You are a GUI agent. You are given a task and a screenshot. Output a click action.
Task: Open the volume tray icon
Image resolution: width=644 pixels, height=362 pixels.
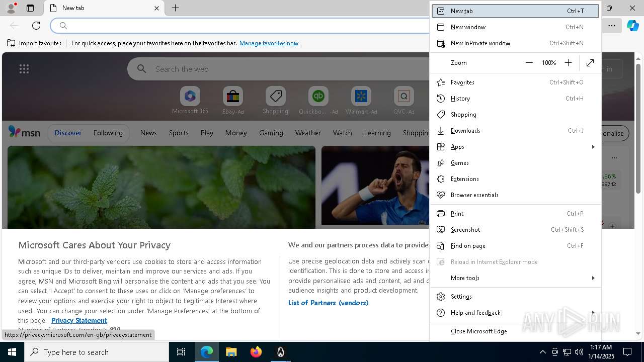click(579, 352)
